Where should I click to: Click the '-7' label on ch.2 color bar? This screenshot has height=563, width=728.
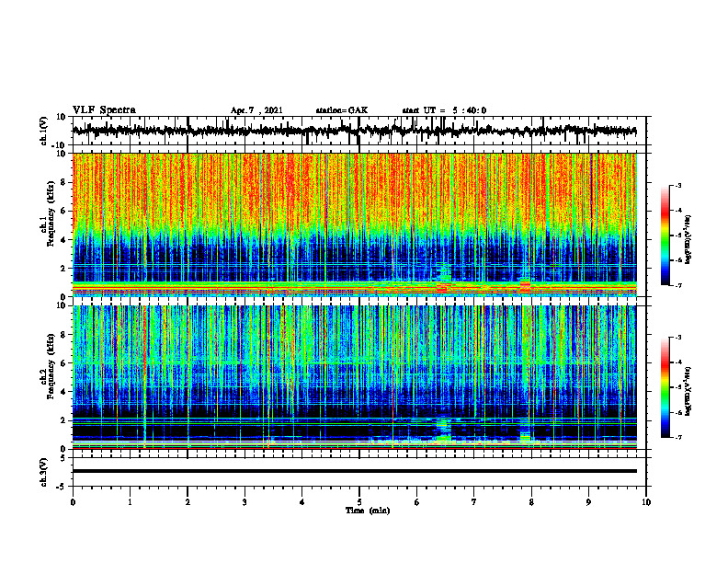point(678,438)
